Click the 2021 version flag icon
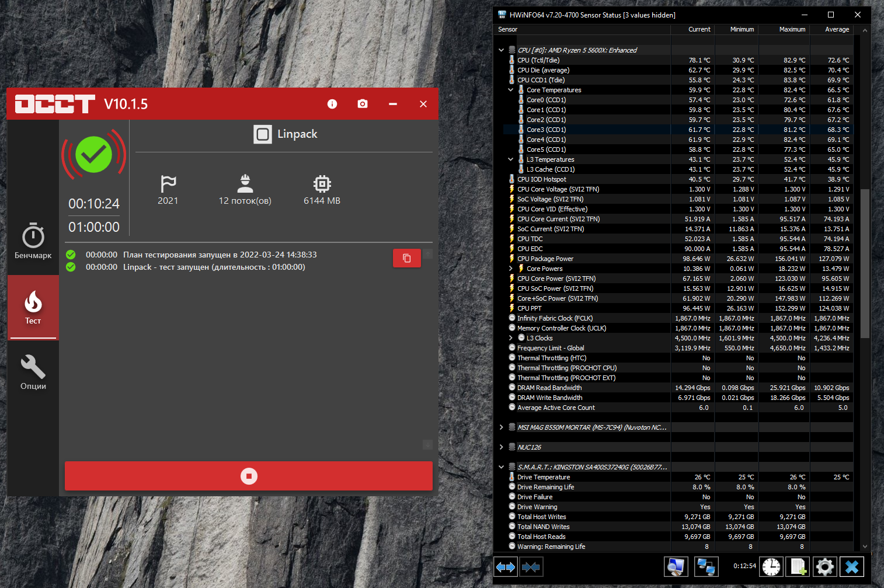The image size is (884, 588). [168, 184]
